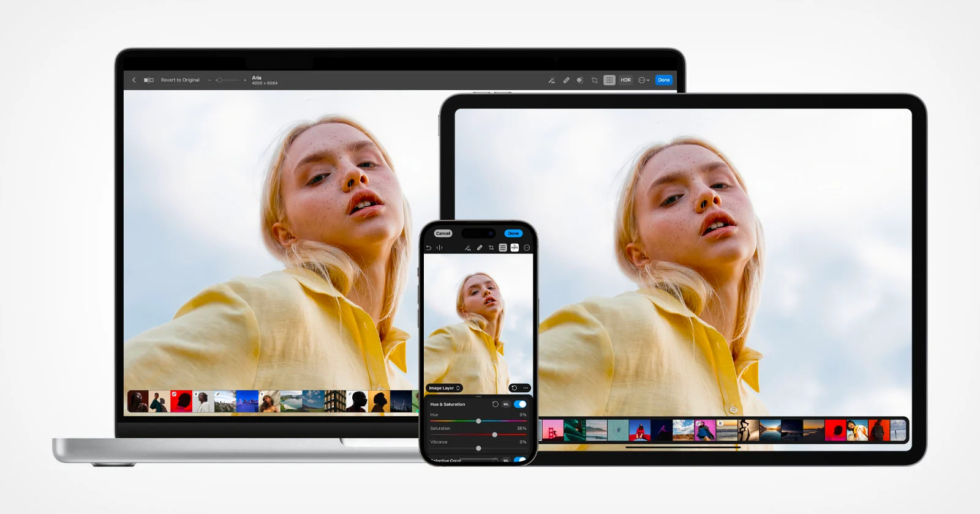Toggle the Selective Color switch on iPhone

520,460
